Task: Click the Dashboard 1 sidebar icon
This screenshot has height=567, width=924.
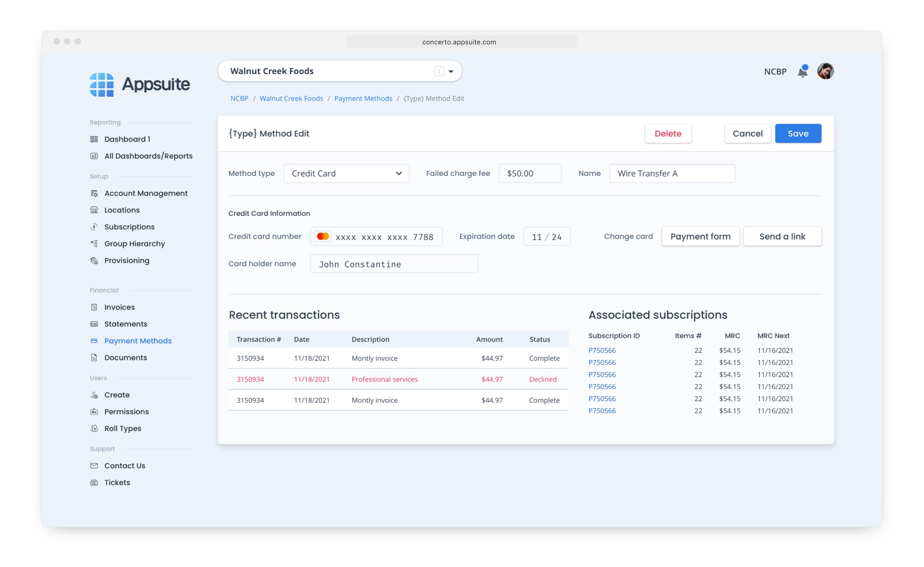Action: coord(94,139)
